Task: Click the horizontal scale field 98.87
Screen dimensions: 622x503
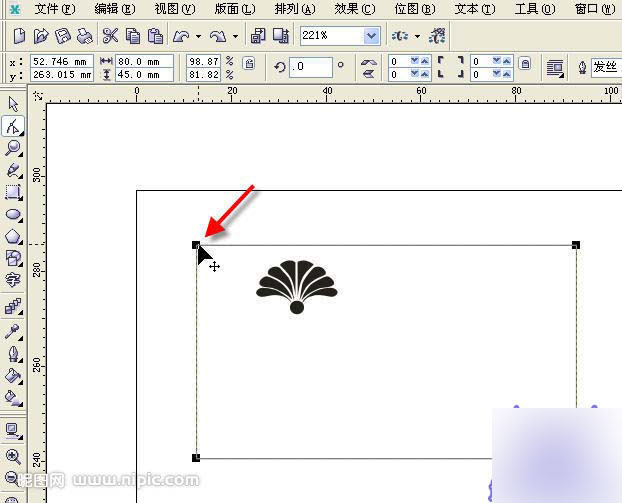Action: pos(203,61)
